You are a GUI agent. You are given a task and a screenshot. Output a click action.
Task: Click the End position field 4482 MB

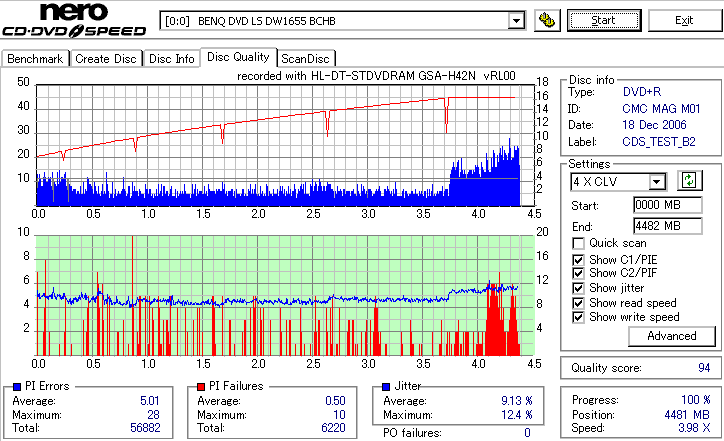tap(668, 226)
